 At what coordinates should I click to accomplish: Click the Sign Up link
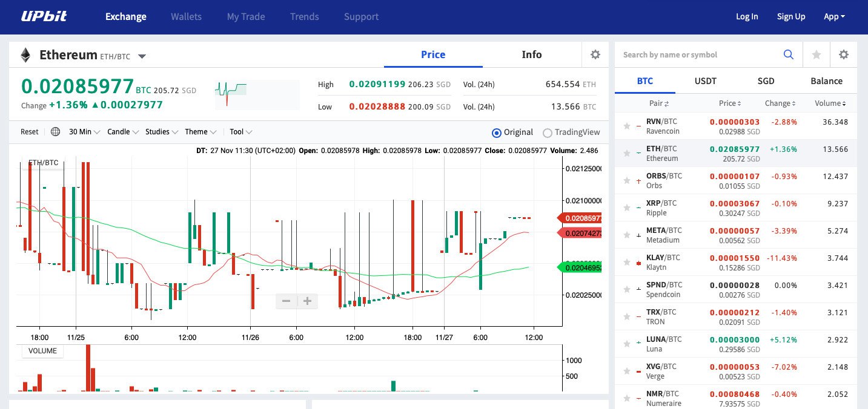(791, 16)
